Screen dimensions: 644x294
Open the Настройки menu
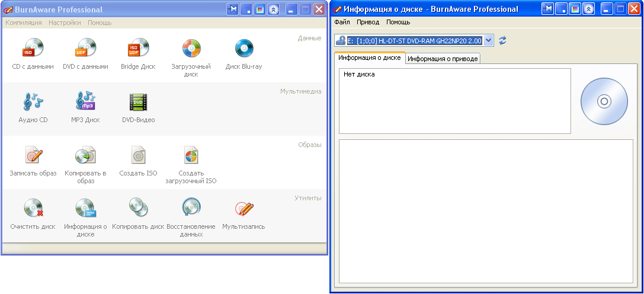coord(65,23)
